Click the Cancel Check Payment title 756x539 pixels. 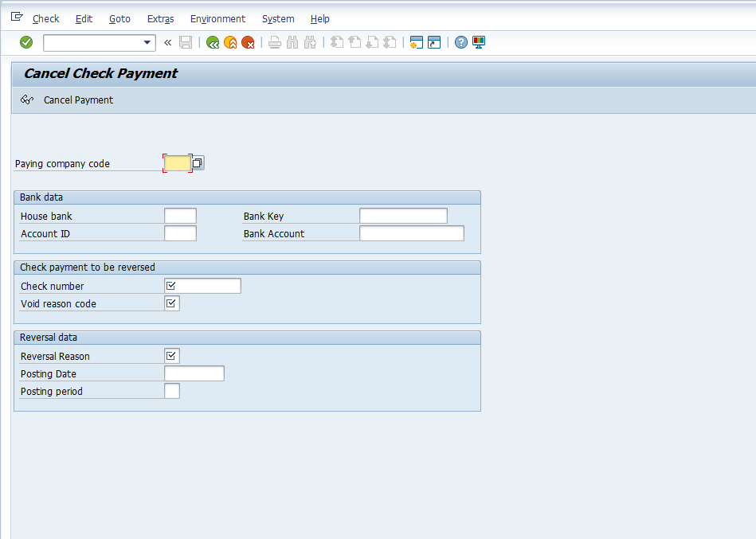(x=100, y=73)
